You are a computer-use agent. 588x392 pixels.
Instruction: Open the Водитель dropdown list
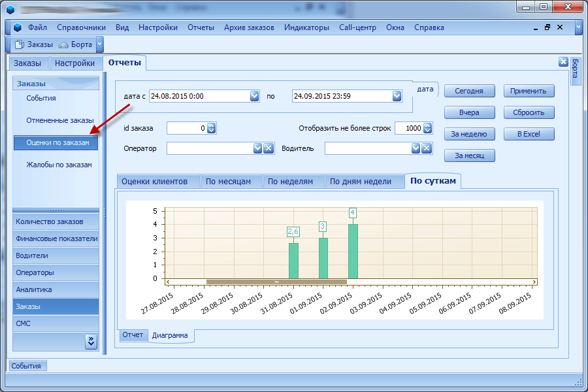[416, 148]
